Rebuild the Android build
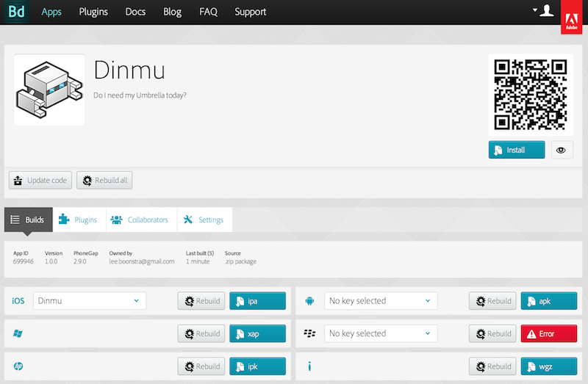588x384 pixels. pyautogui.click(x=492, y=301)
